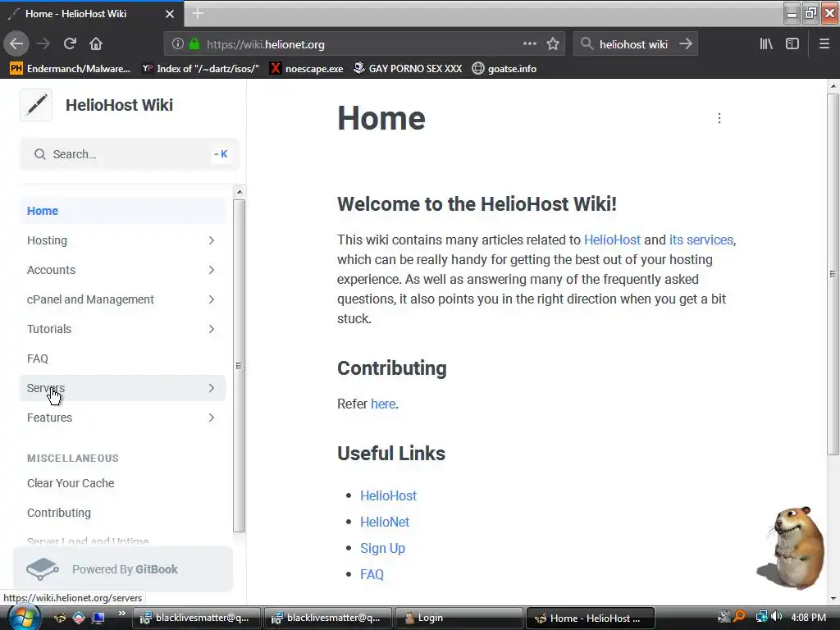
Task: Click the volume speaker tray icon
Action: (776, 617)
